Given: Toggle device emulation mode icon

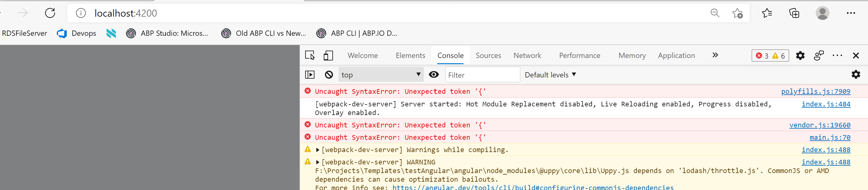Looking at the screenshot, I should click(328, 55).
